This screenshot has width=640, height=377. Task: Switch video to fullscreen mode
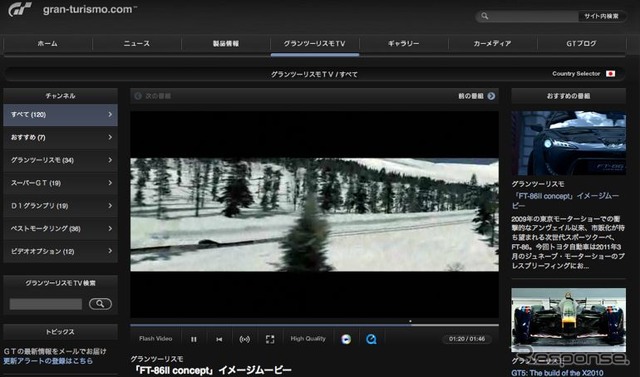coord(270,339)
